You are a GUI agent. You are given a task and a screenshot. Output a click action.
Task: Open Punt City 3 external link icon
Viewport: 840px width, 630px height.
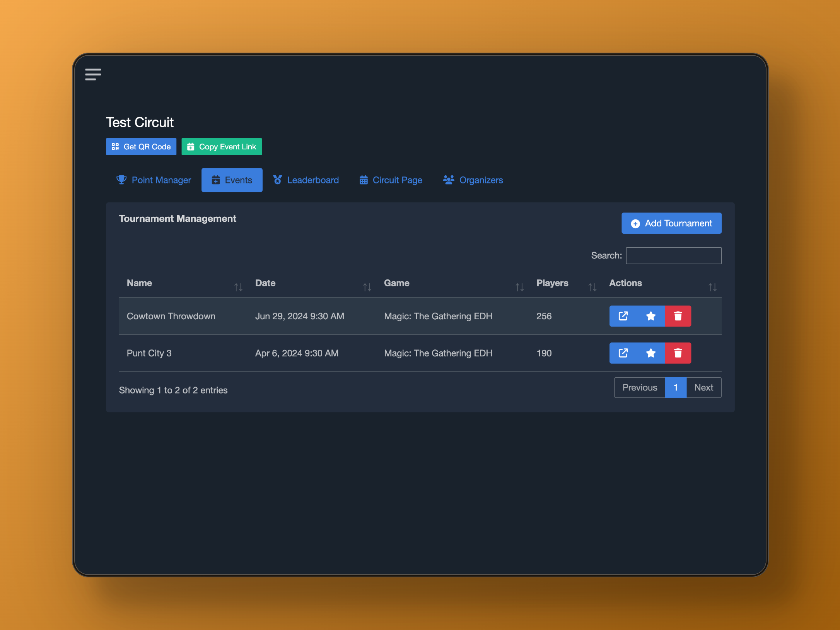tap(623, 353)
